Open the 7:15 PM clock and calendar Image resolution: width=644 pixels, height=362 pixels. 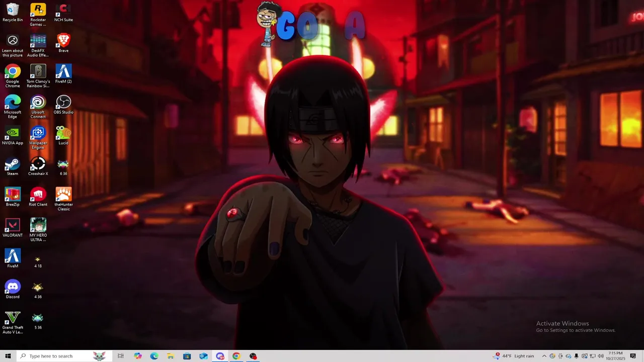[x=615, y=356]
